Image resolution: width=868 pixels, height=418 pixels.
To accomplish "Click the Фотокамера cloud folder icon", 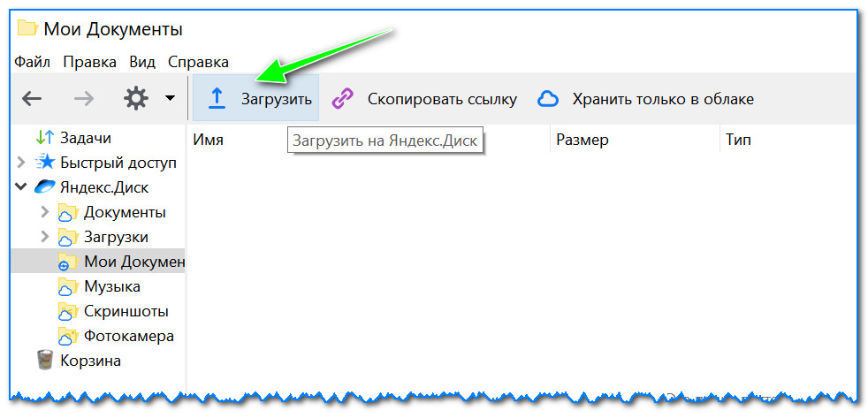I will pos(67,337).
